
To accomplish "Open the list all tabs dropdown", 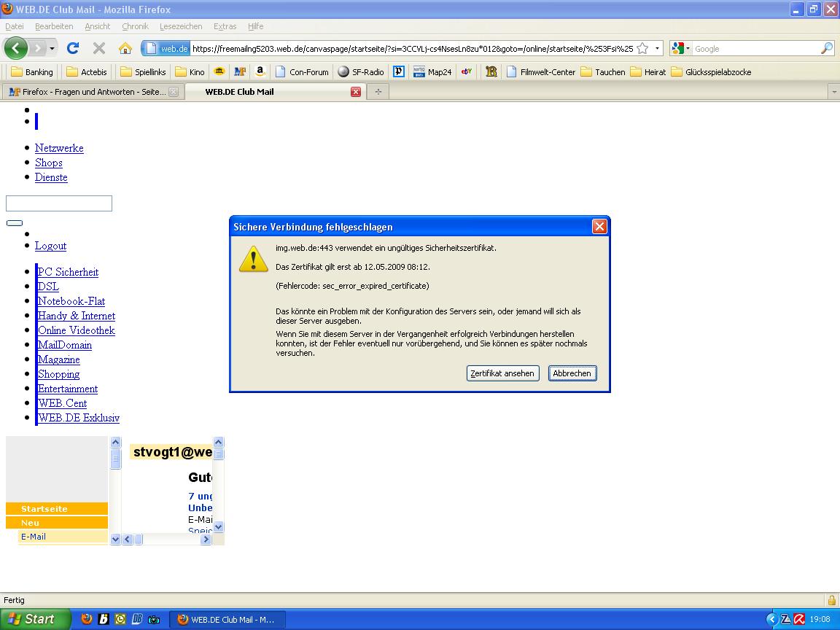I will (834, 92).
